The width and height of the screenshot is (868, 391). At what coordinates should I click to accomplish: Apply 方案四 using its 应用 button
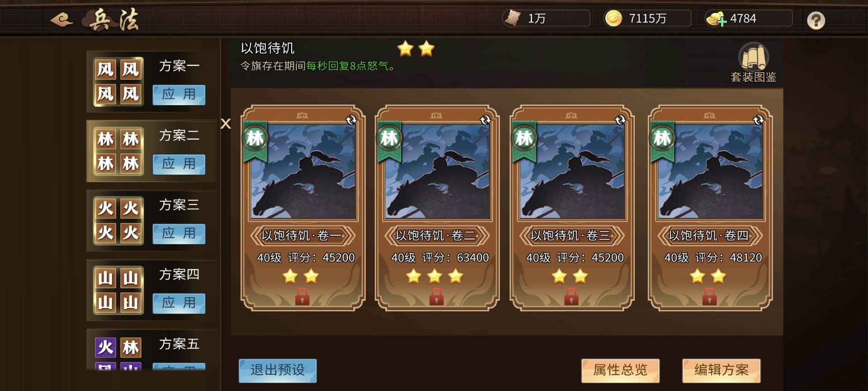click(179, 303)
